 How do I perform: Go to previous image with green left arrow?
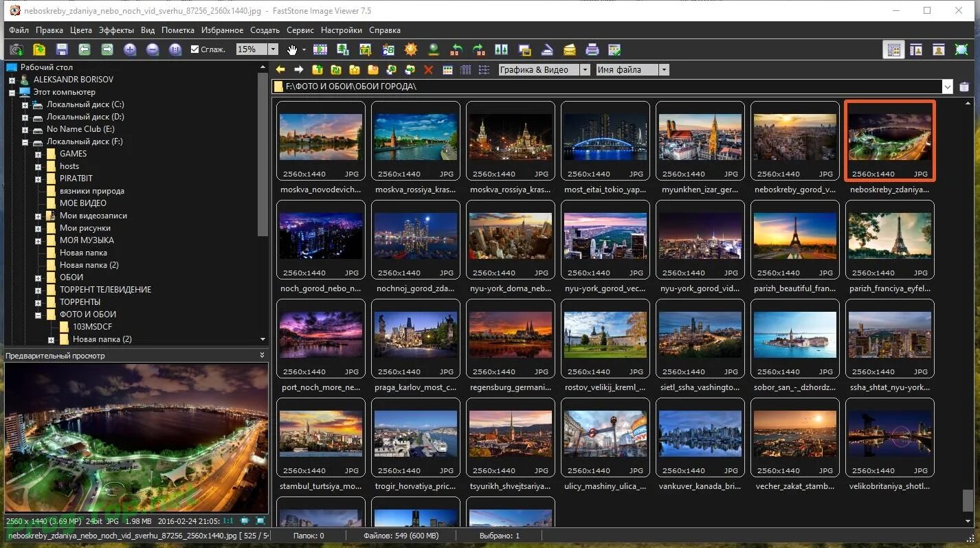(85, 49)
